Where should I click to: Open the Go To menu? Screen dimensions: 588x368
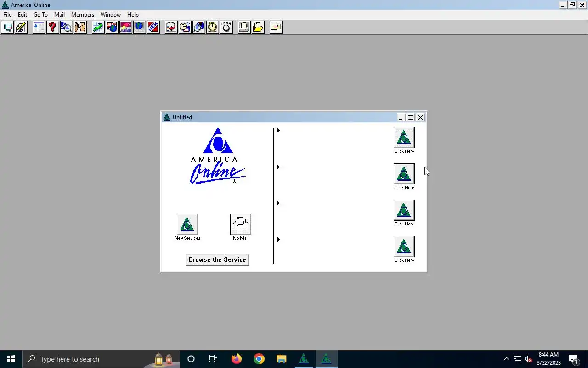40,15
